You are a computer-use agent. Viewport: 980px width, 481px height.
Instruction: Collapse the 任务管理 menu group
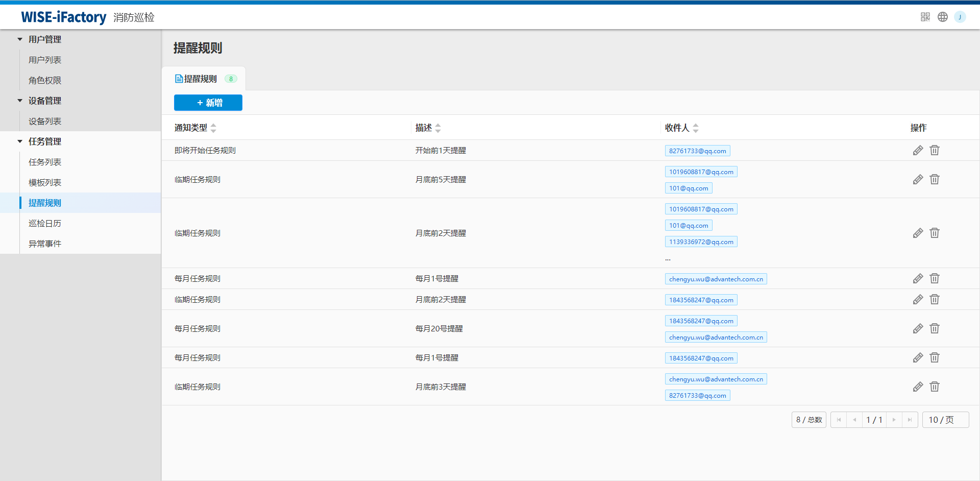click(20, 141)
